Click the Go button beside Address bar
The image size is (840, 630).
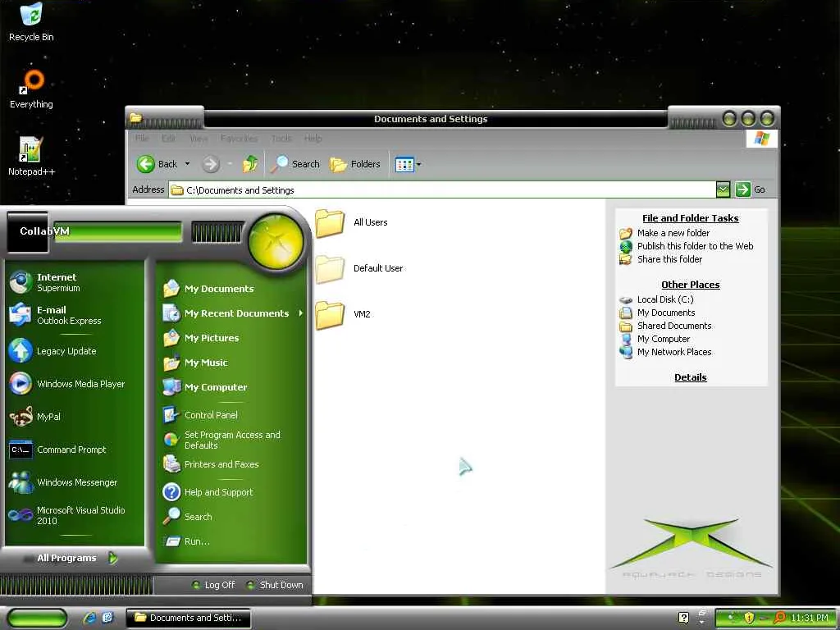pos(750,189)
